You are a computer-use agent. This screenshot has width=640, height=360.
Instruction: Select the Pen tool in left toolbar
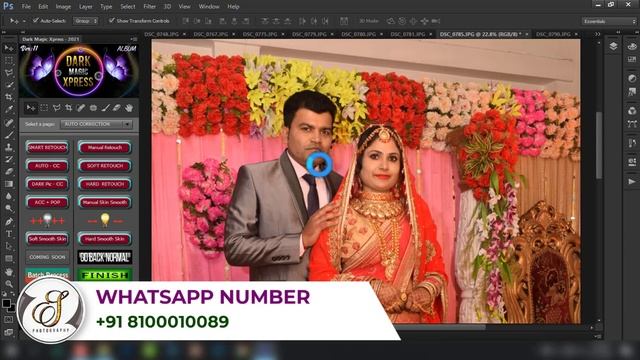tap(9, 222)
